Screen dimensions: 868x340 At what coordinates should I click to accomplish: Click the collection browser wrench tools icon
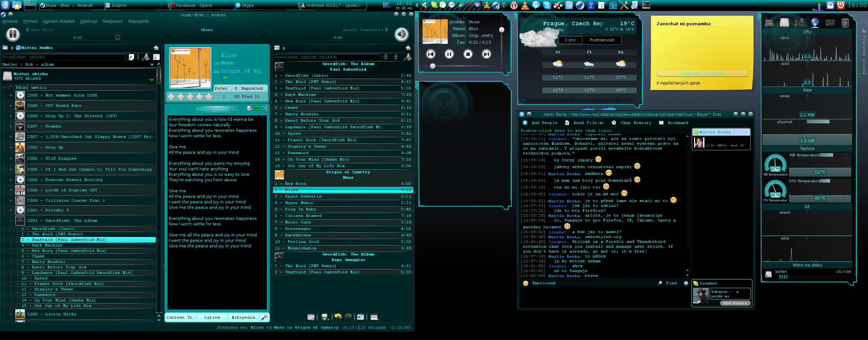[145, 57]
